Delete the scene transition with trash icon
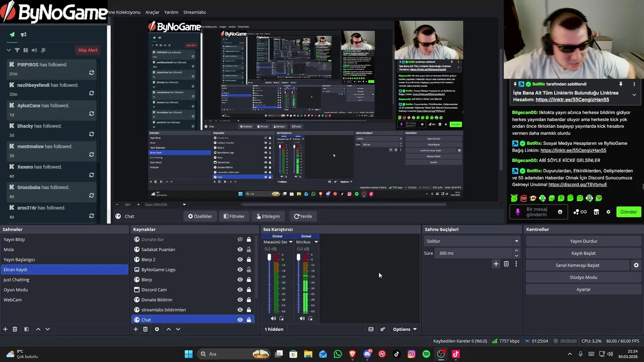644x362 pixels. (x=506, y=264)
